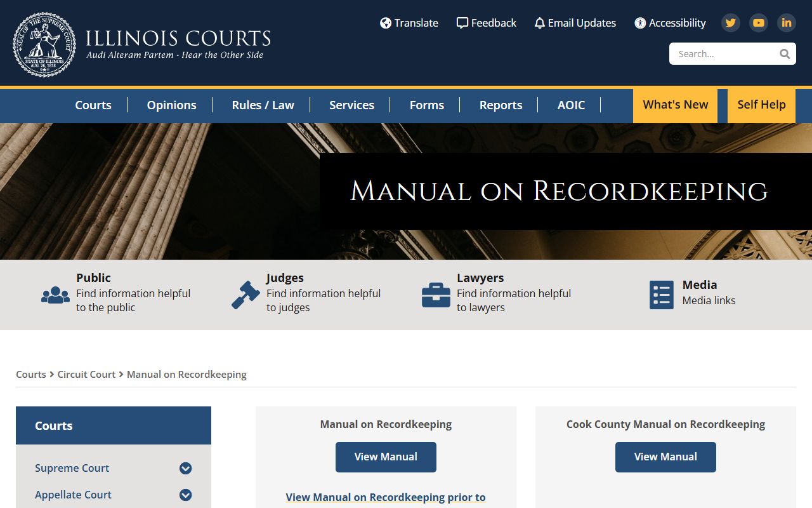
Task: Open the Courts navigation menu
Action: [x=93, y=105]
